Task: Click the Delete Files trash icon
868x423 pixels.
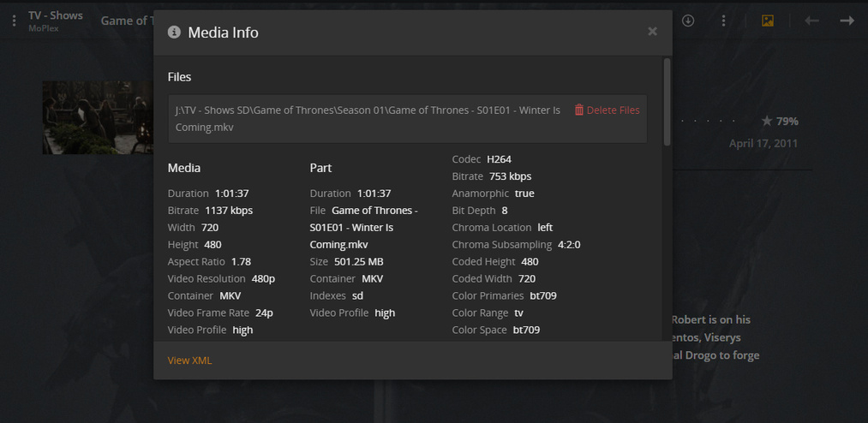Action: [579, 110]
